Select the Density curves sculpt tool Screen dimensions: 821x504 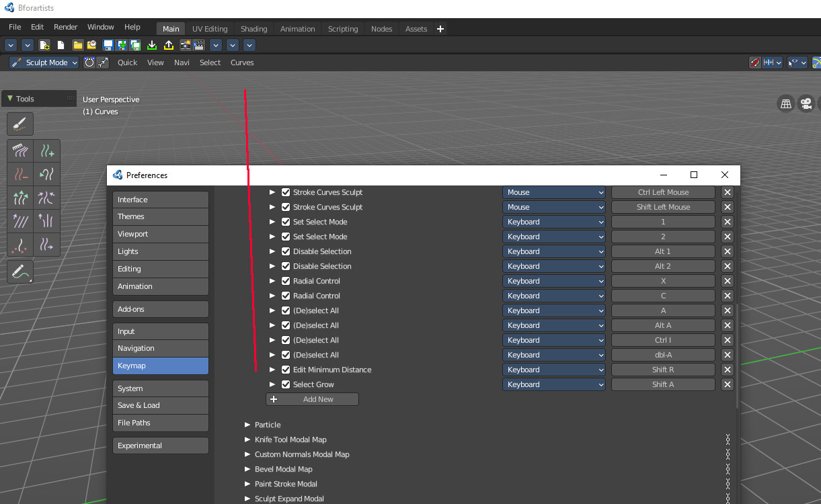[x=21, y=245]
